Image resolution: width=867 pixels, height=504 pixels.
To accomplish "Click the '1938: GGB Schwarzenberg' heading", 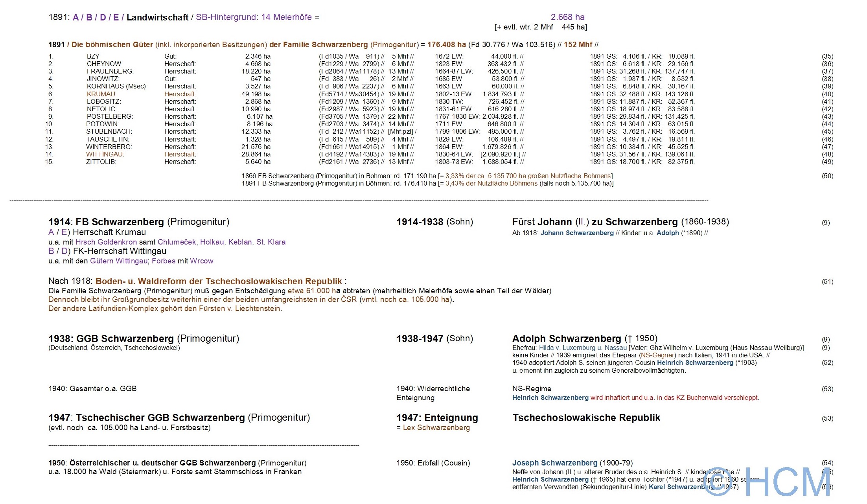I will pos(111,338).
